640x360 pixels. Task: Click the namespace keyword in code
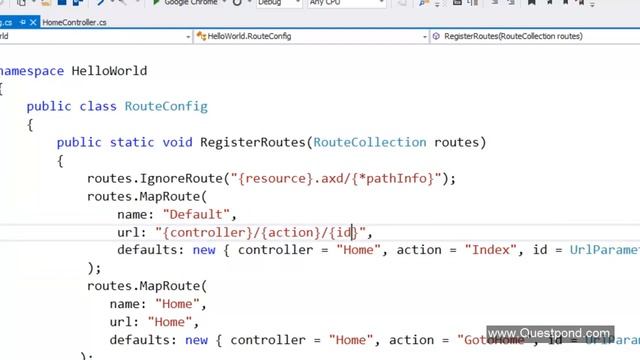(31, 71)
